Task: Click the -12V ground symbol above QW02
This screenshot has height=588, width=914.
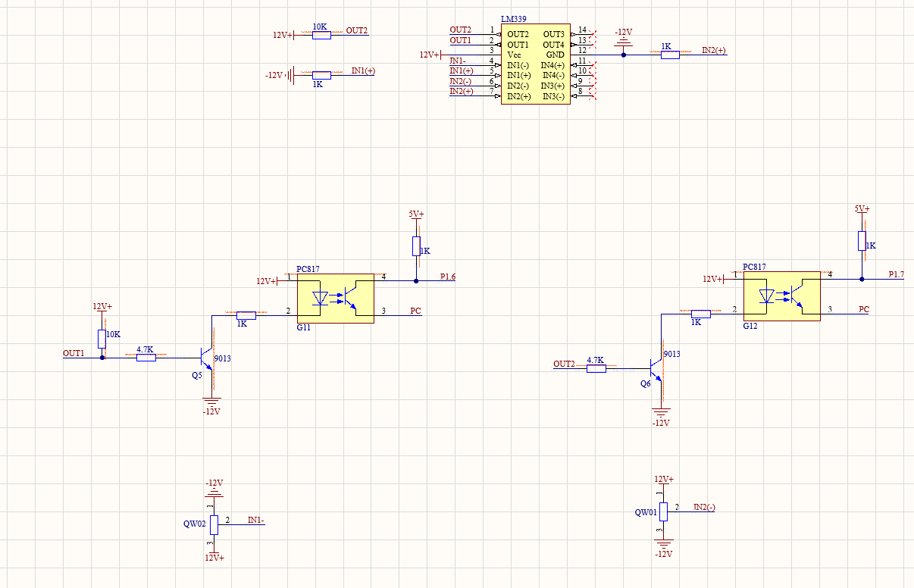Action: click(214, 488)
